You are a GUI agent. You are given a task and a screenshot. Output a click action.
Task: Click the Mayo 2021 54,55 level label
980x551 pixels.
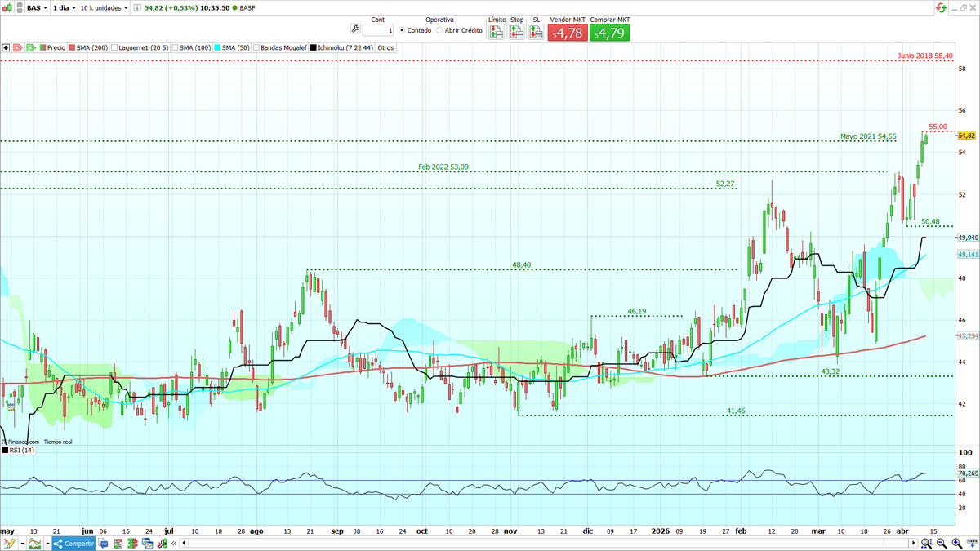pyautogui.click(x=868, y=136)
